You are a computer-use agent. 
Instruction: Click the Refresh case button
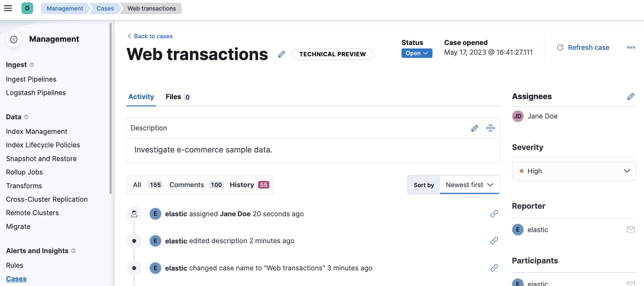[583, 48]
